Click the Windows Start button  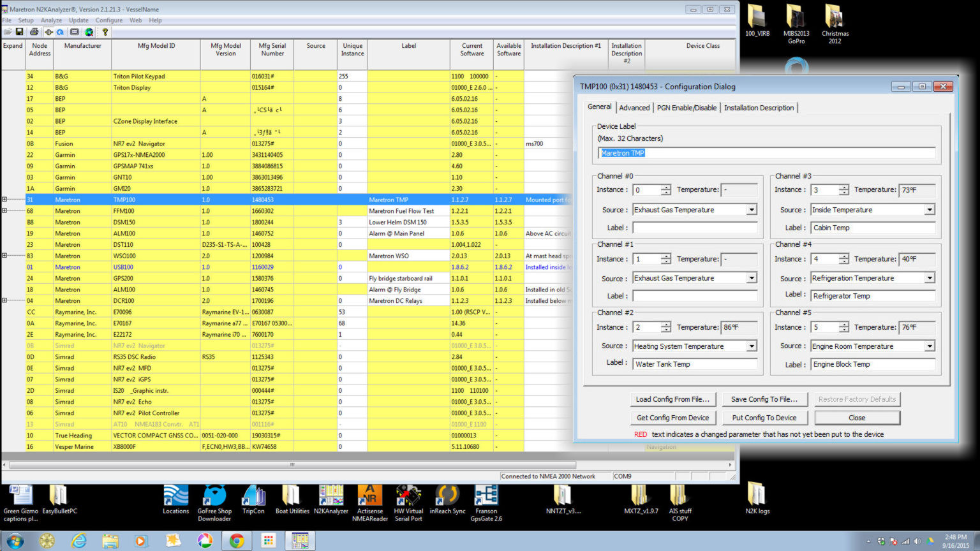click(15, 541)
